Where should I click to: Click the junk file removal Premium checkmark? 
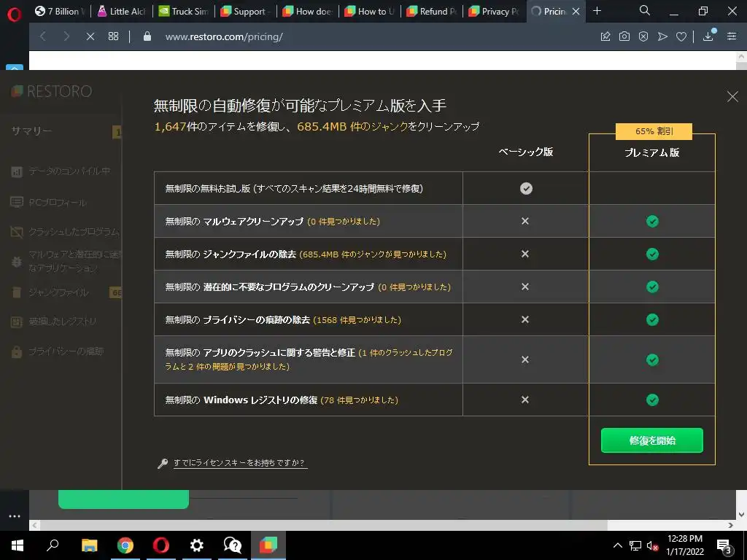click(x=652, y=254)
